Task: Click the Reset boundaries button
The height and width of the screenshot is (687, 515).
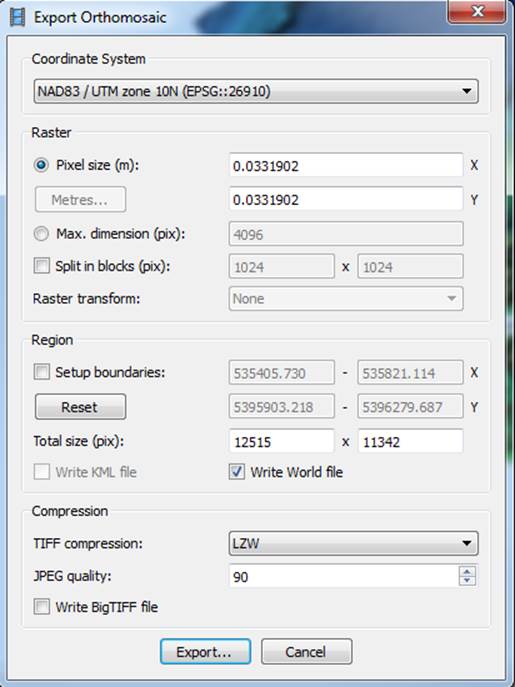Action: click(x=81, y=407)
